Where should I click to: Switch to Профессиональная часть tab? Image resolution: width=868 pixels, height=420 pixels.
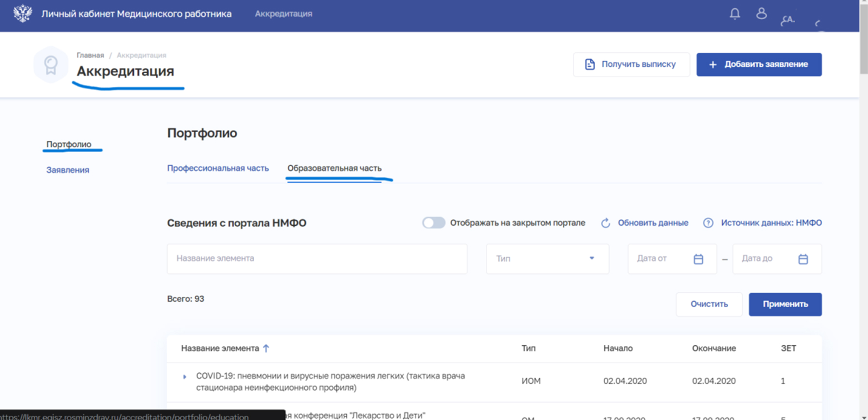(218, 168)
